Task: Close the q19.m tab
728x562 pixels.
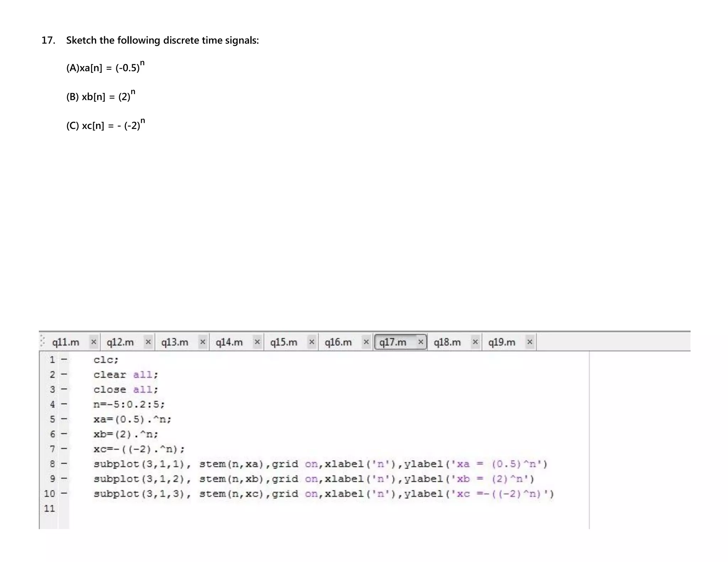Action: pos(530,342)
